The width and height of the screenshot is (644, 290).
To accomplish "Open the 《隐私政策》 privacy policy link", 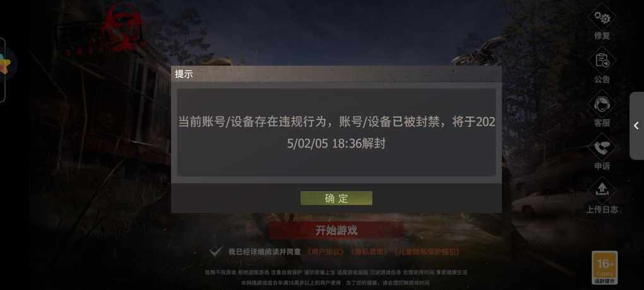I will (x=369, y=252).
